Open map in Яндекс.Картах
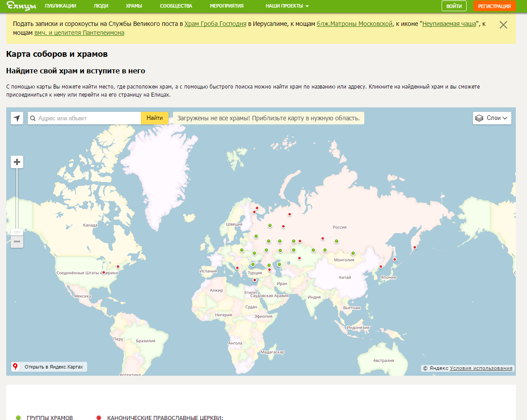Image resolution: width=527 pixels, height=420 pixels. [x=49, y=366]
